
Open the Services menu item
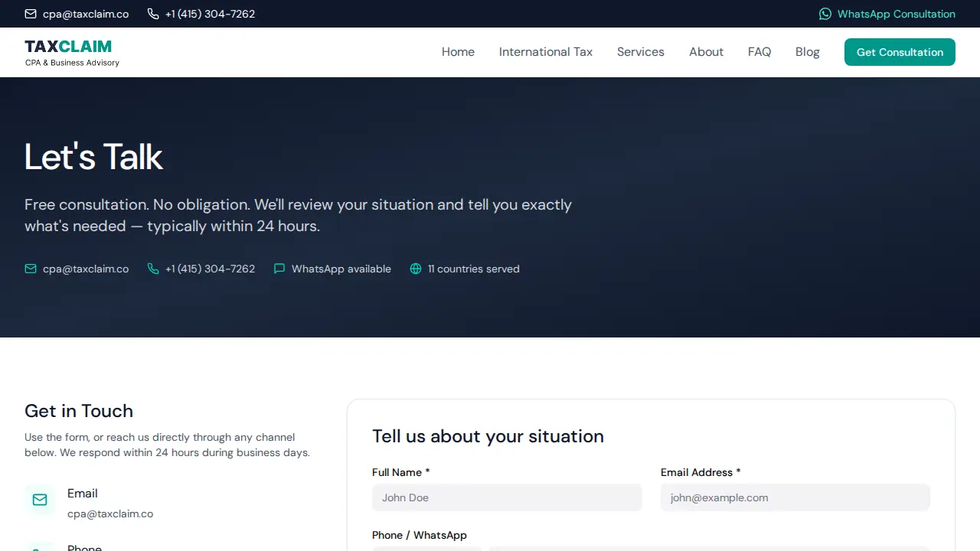point(641,52)
